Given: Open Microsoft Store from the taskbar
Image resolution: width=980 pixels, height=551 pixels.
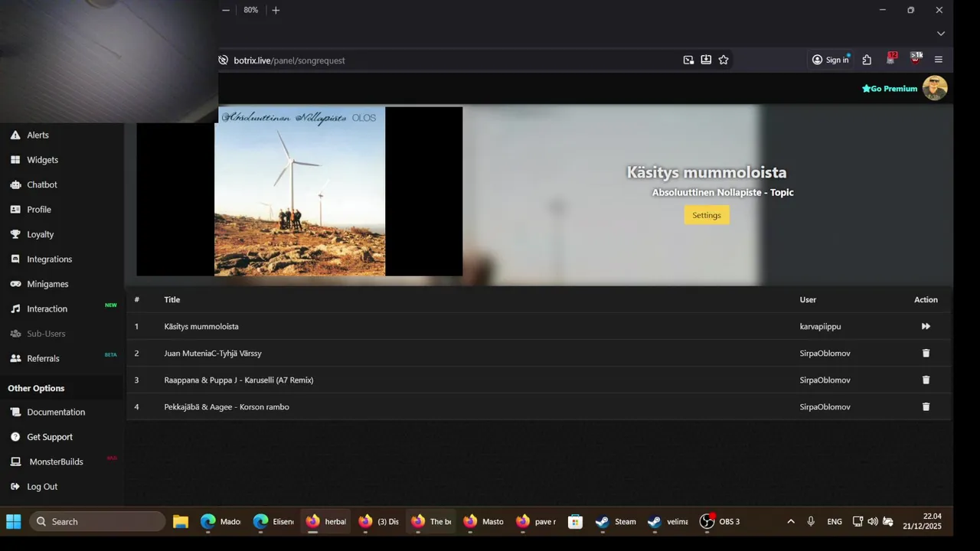Looking at the screenshot, I should [x=575, y=521].
